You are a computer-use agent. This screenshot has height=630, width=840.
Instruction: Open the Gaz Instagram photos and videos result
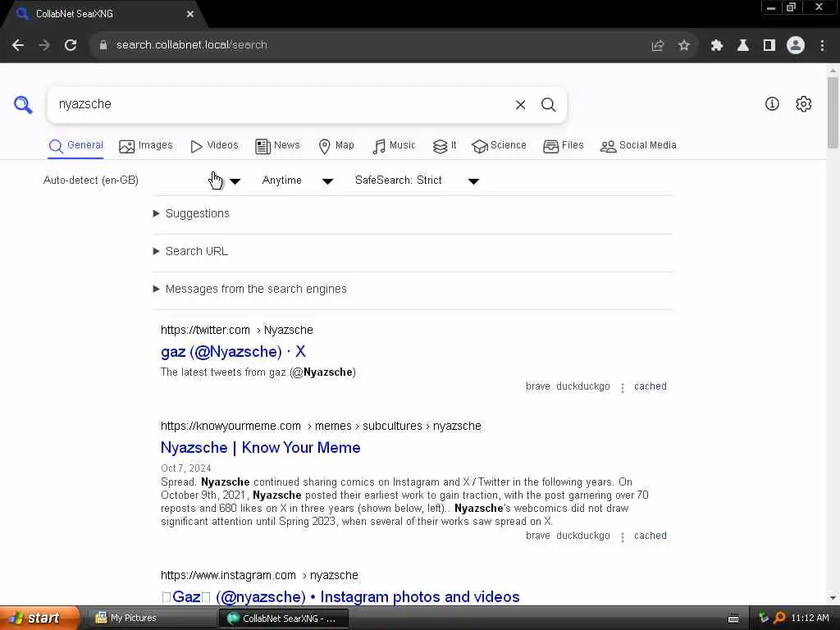click(x=340, y=597)
